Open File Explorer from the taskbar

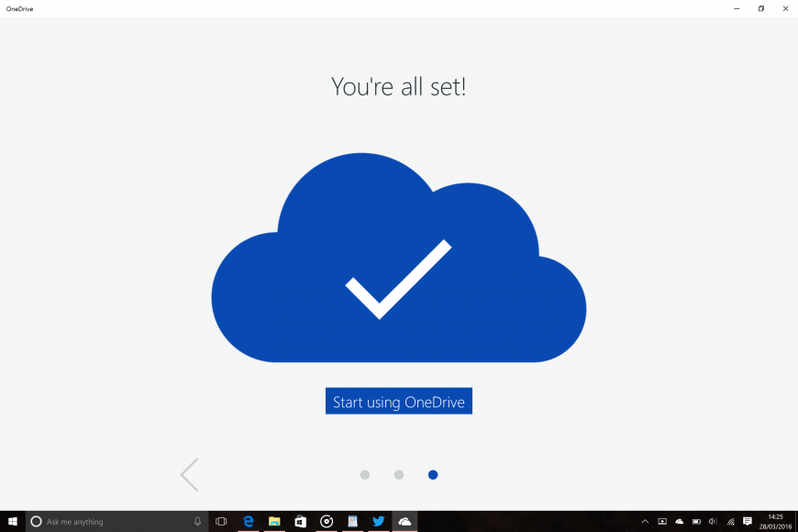click(x=273, y=521)
